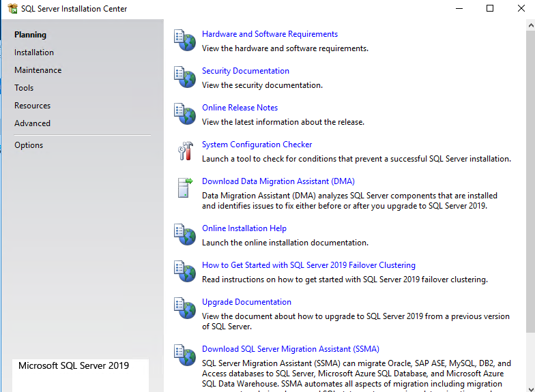This screenshot has width=535, height=392.
Task: Click the SQL Server Migration Assistant icon
Action: pos(185,355)
